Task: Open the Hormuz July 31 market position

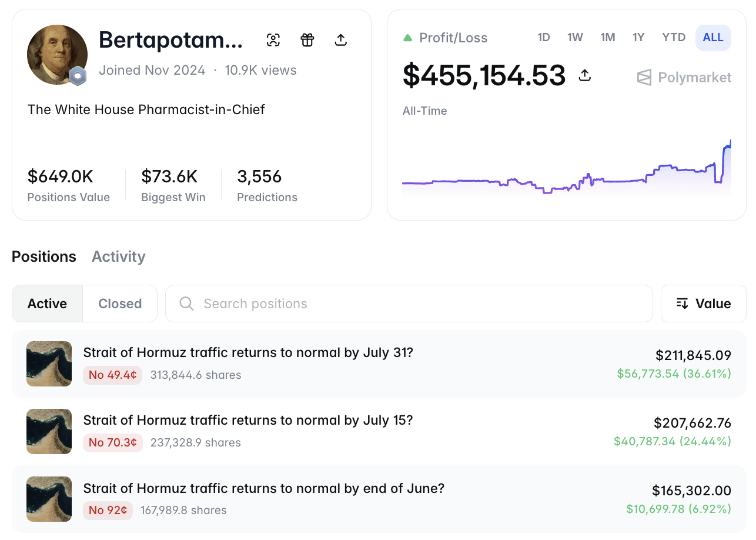Action: (x=379, y=364)
